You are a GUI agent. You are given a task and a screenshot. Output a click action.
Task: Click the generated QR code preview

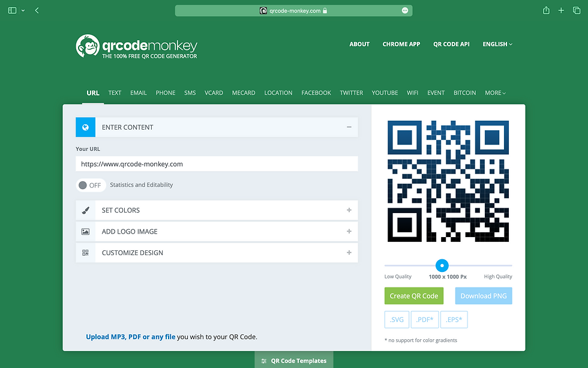click(x=448, y=181)
